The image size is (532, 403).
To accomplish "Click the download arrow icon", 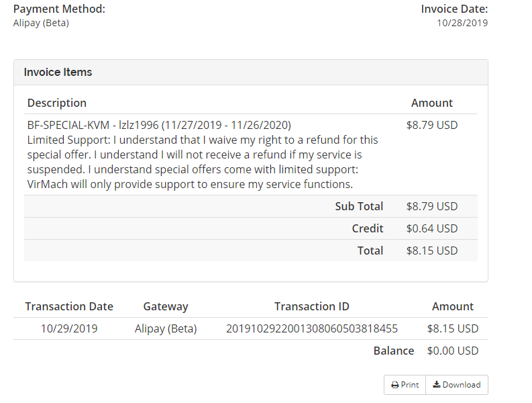I will point(436,385).
